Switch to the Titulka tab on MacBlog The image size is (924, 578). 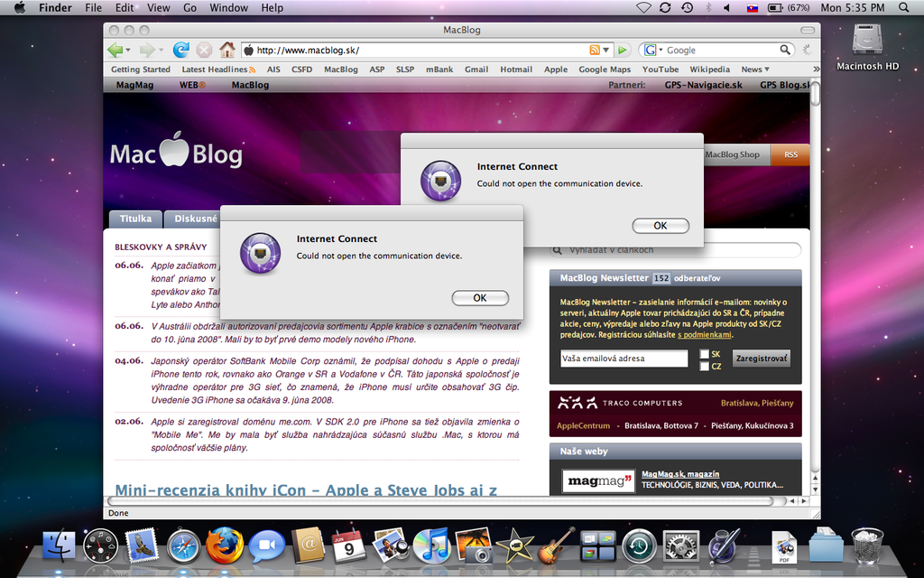pos(135,219)
